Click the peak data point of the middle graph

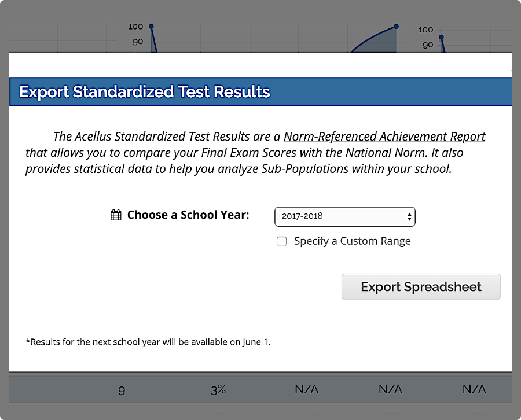click(x=395, y=27)
